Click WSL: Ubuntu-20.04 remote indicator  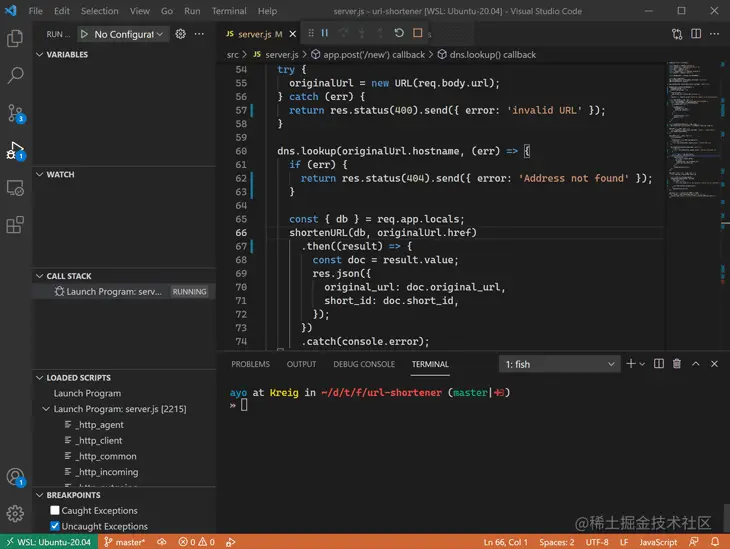48,542
